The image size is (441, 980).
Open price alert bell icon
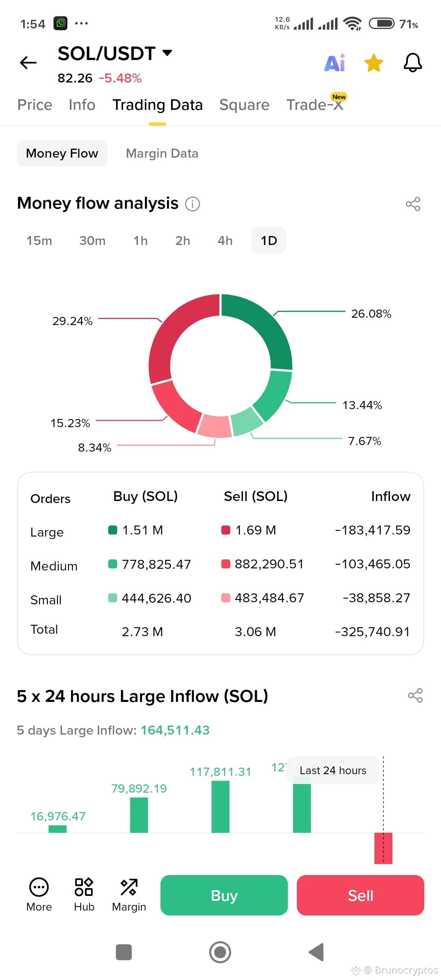412,63
